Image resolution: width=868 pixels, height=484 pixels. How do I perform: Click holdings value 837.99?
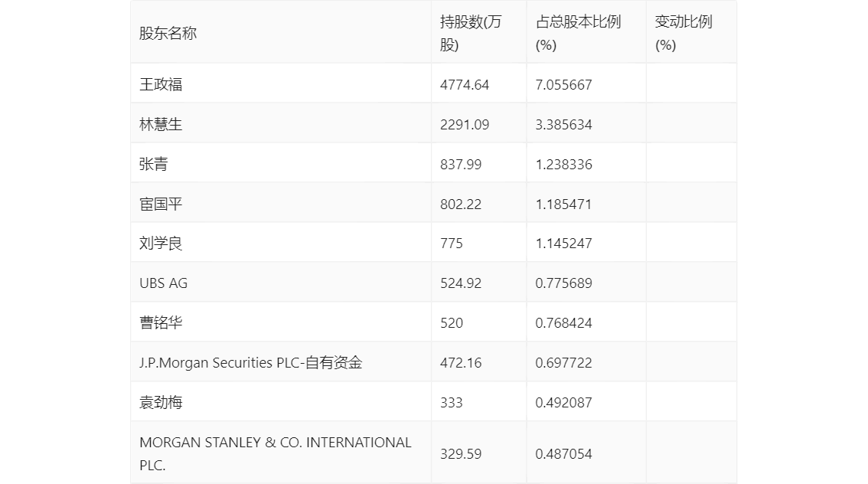pos(461,164)
